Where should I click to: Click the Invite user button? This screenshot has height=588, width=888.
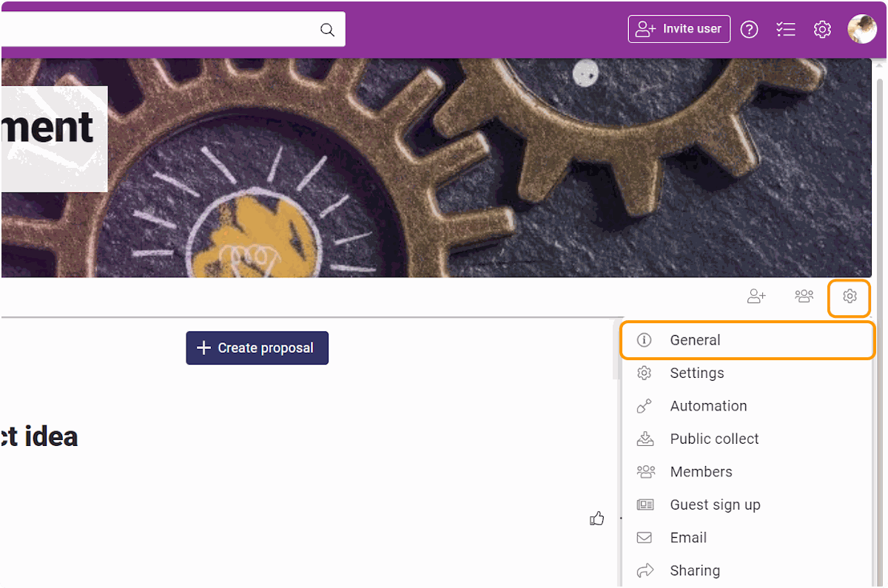[x=679, y=29]
